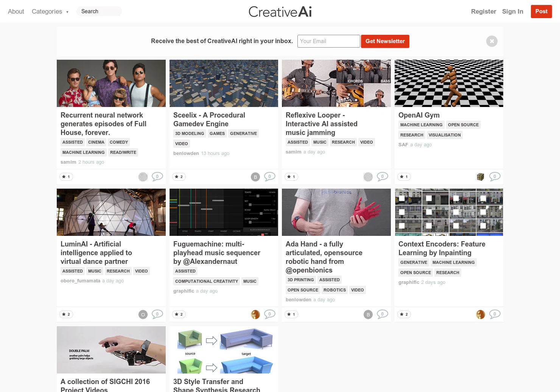Open the About page
Screen dimensions: 560x392
[16, 11]
